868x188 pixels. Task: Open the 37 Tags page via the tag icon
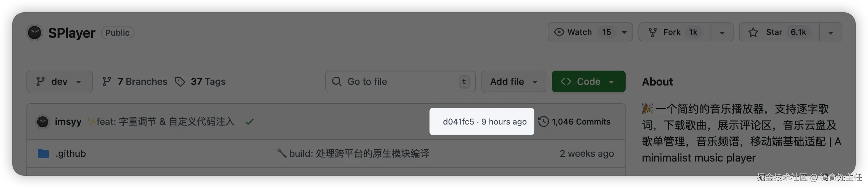pos(180,82)
